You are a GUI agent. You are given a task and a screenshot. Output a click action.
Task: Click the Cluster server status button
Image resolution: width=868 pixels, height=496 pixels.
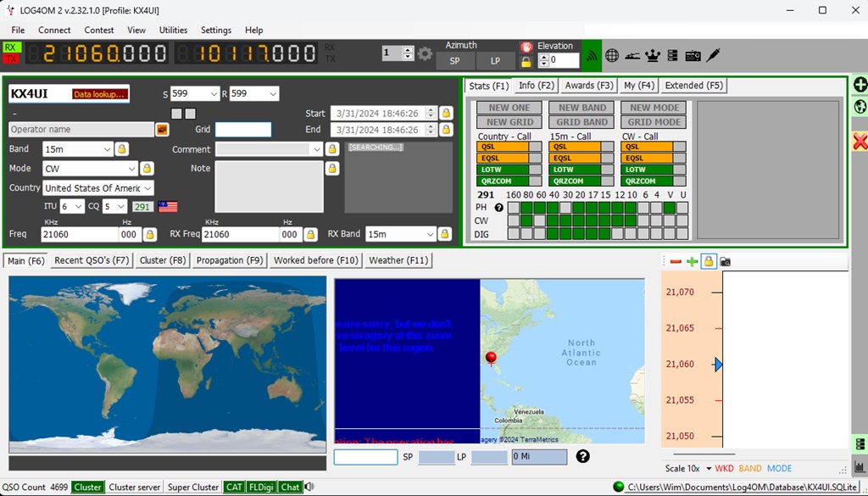coord(135,488)
